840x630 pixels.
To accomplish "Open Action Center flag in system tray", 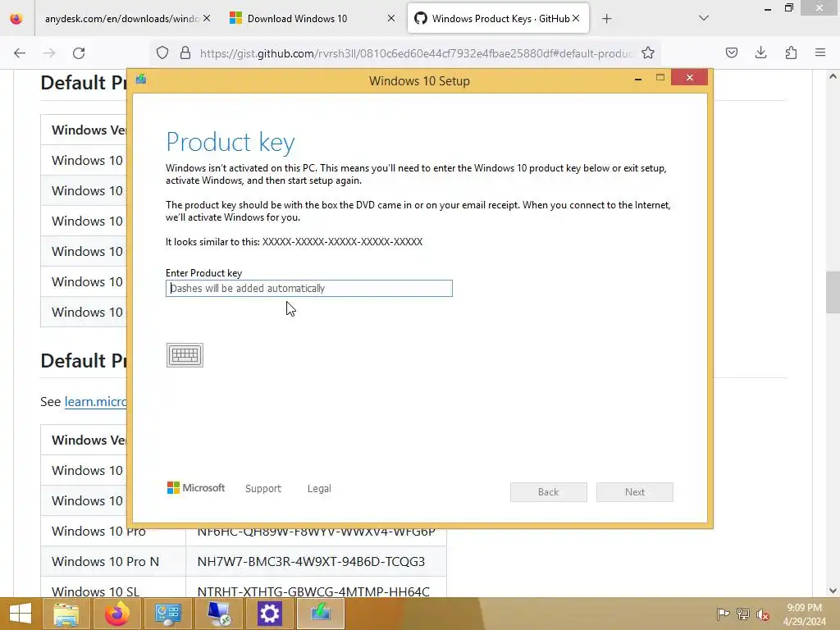I will coord(724,614).
